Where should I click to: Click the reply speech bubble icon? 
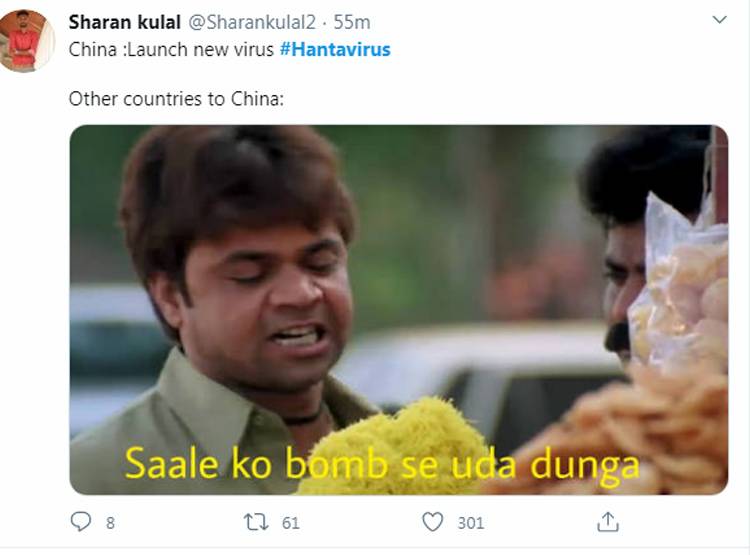(x=80, y=522)
